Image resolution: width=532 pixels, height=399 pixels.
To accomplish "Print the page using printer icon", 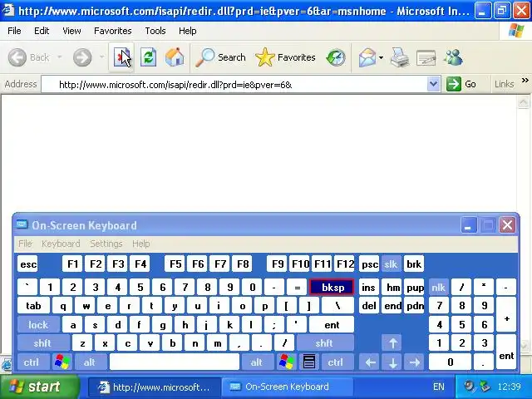I will click(399, 57).
